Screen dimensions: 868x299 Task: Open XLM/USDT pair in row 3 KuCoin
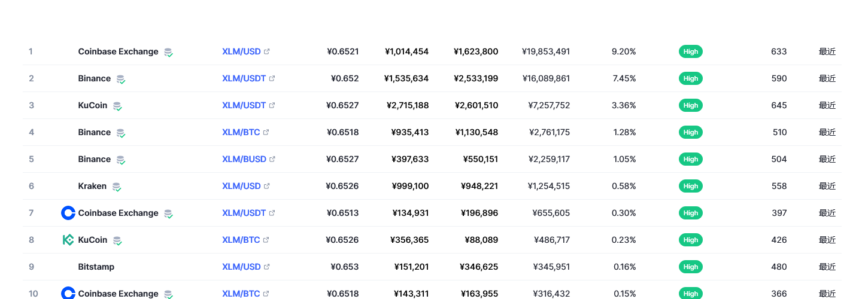point(244,105)
